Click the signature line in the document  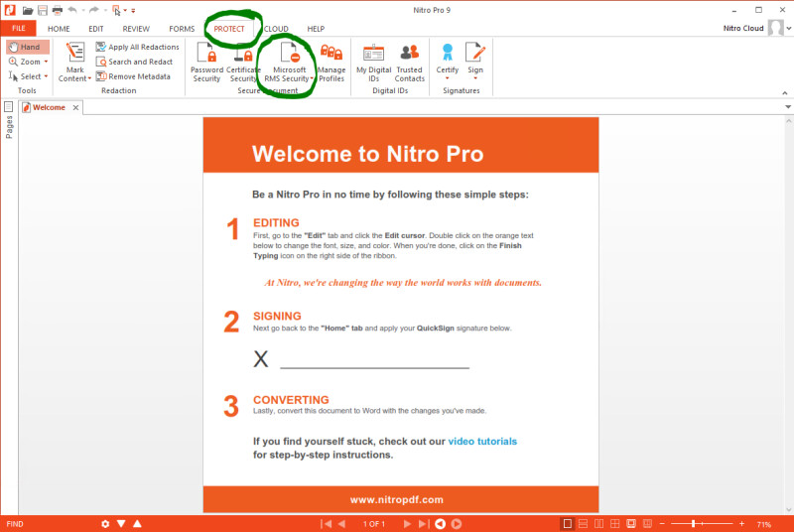374,366
